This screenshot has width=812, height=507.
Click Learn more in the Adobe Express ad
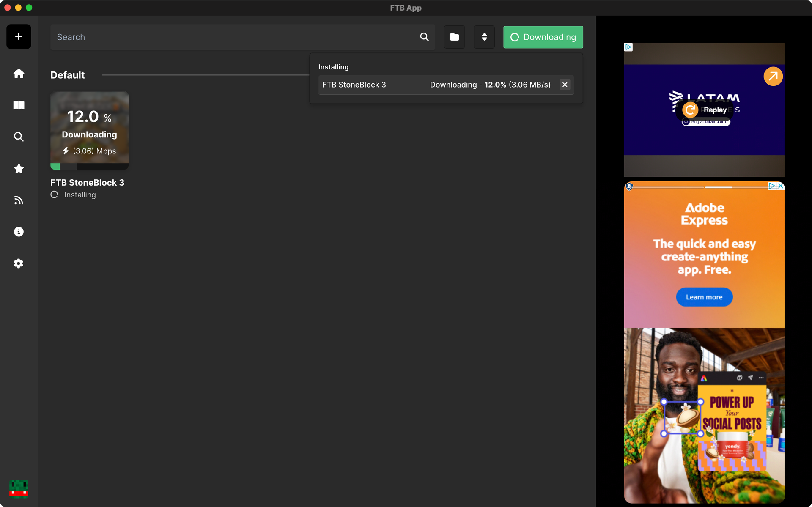[704, 297]
